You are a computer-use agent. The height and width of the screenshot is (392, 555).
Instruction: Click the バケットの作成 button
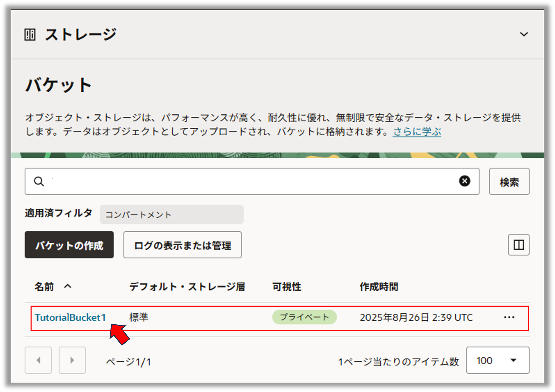(69, 245)
